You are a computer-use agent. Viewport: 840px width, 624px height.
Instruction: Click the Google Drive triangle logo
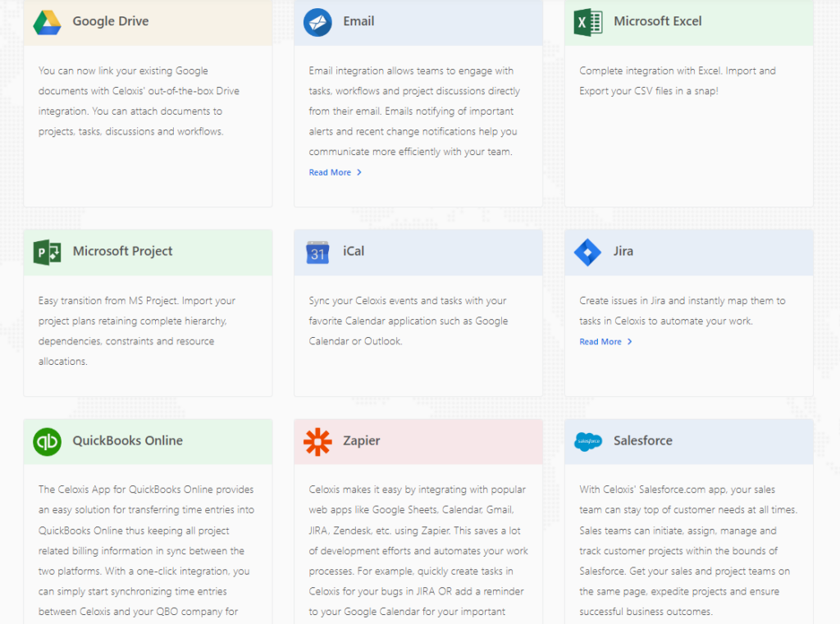47,22
